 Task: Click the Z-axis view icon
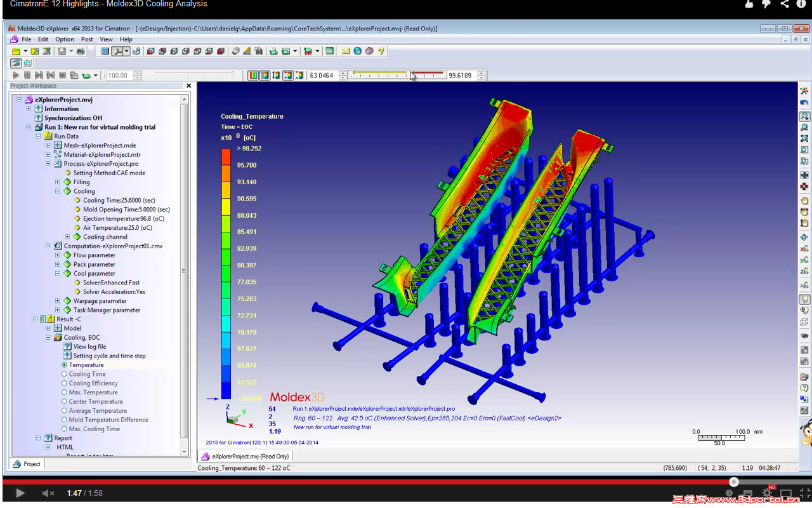click(804, 271)
